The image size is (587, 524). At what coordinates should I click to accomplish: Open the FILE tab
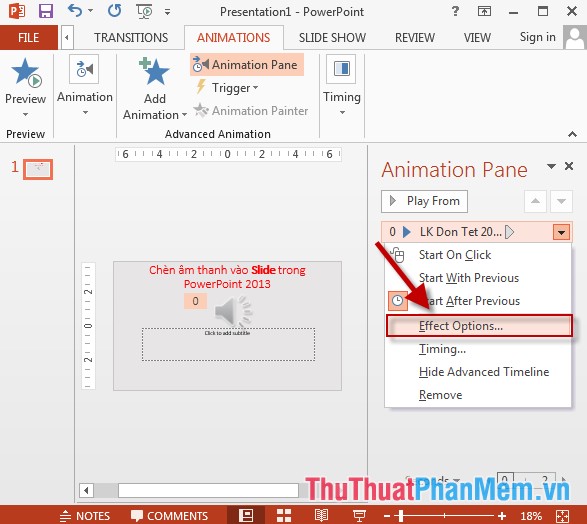(x=29, y=37)
